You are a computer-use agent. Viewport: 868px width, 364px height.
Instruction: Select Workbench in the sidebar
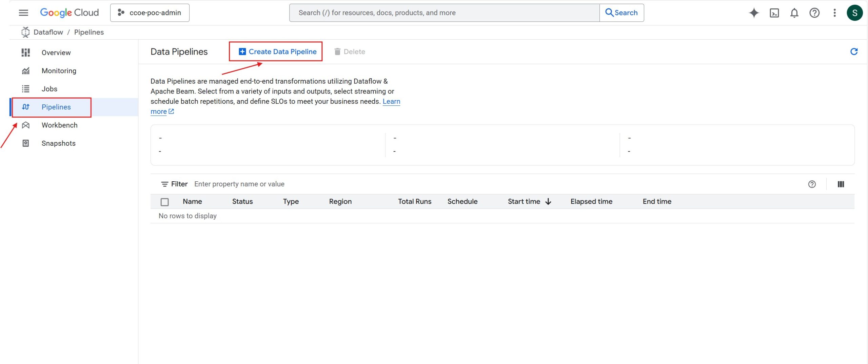pyautogui.click(x=59, y=125)
